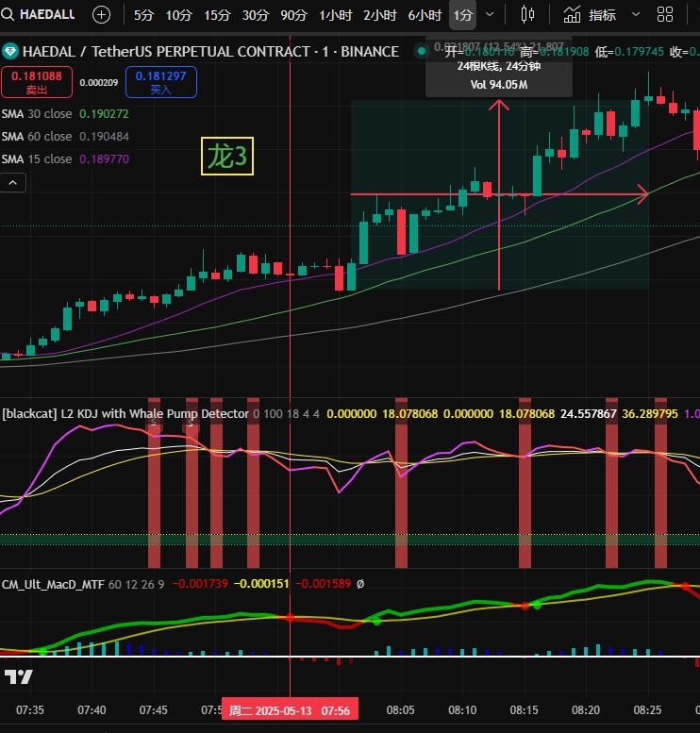The image size is (700, 733).
Task: Click the 08:20 label on the time axis
Action: point(586,710)
